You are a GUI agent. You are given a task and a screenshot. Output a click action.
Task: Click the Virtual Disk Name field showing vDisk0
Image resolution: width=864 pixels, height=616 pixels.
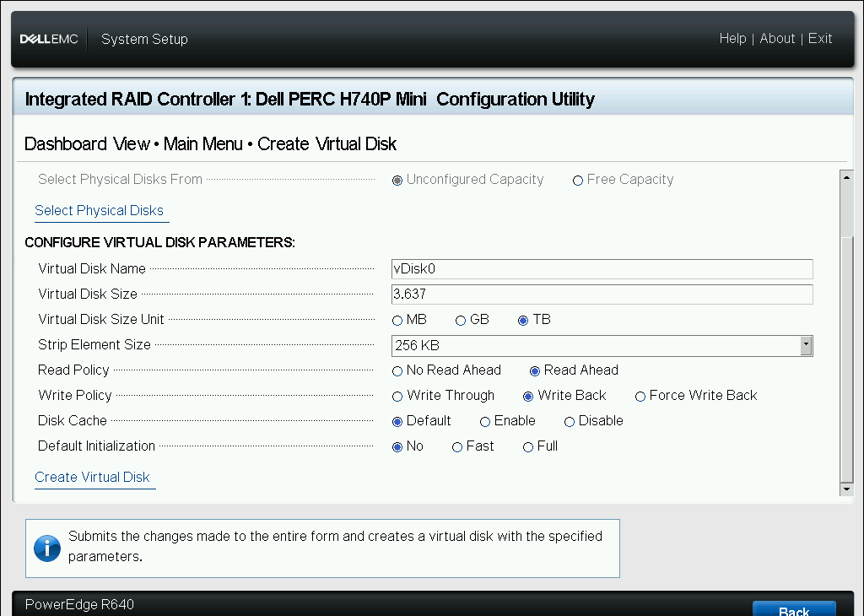coord(602,268)
